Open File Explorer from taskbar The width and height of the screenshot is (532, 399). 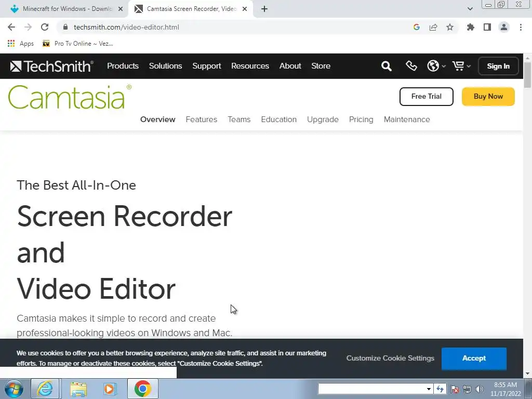(78, 389)
